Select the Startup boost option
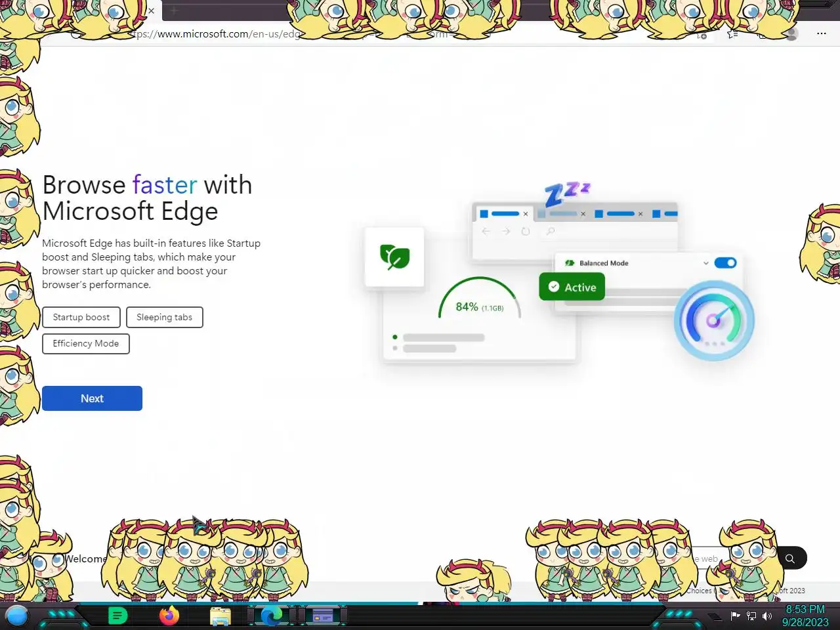The height and width of the screenshot is (630, 840). pyautogui.click(x=81, y=317)
